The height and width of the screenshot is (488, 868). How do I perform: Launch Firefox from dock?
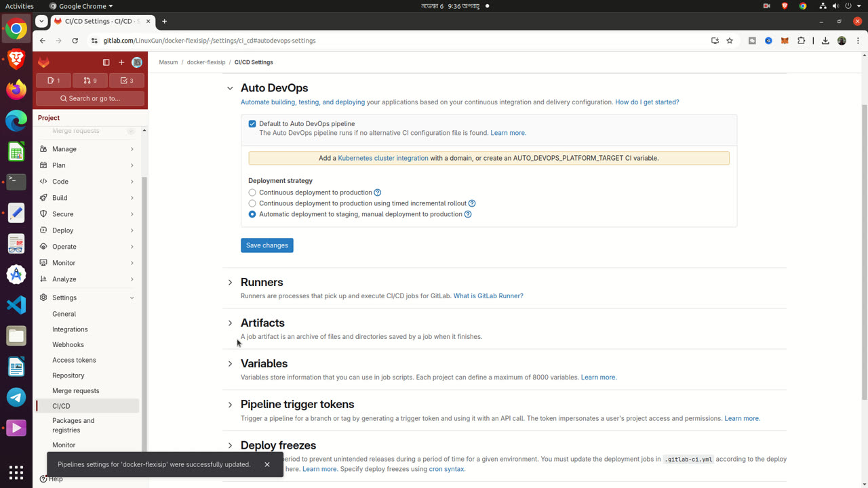point(16,89)
